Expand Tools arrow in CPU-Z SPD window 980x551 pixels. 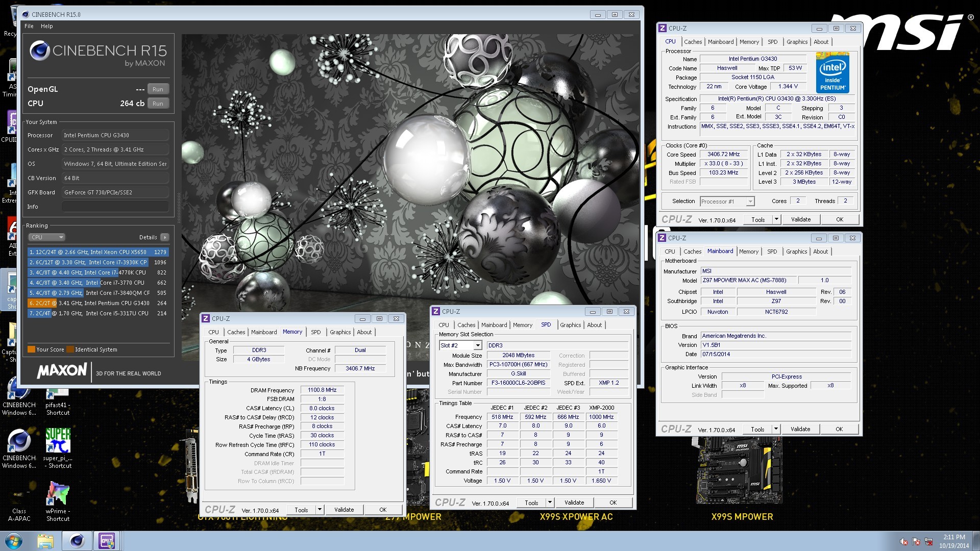(550, 503)
